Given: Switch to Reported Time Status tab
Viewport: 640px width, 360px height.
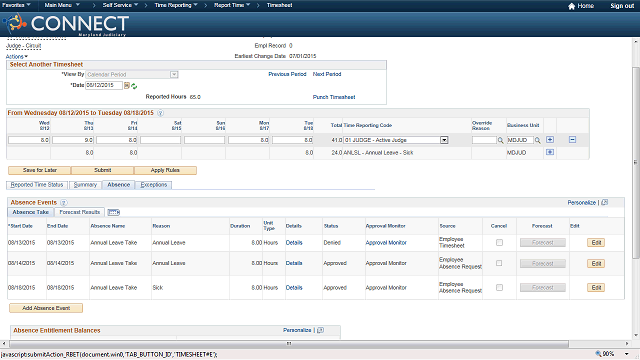Looking at the screenshot, I should 37,185.
